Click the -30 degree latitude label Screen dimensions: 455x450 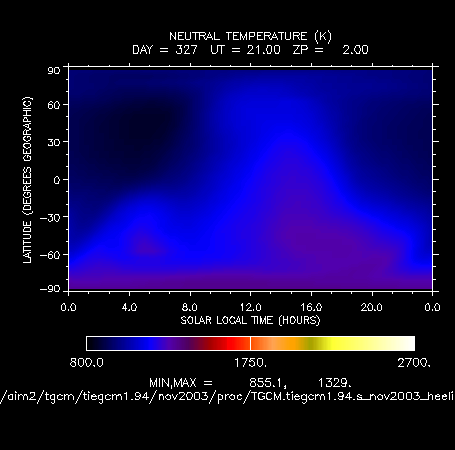(x=50, y=218)
